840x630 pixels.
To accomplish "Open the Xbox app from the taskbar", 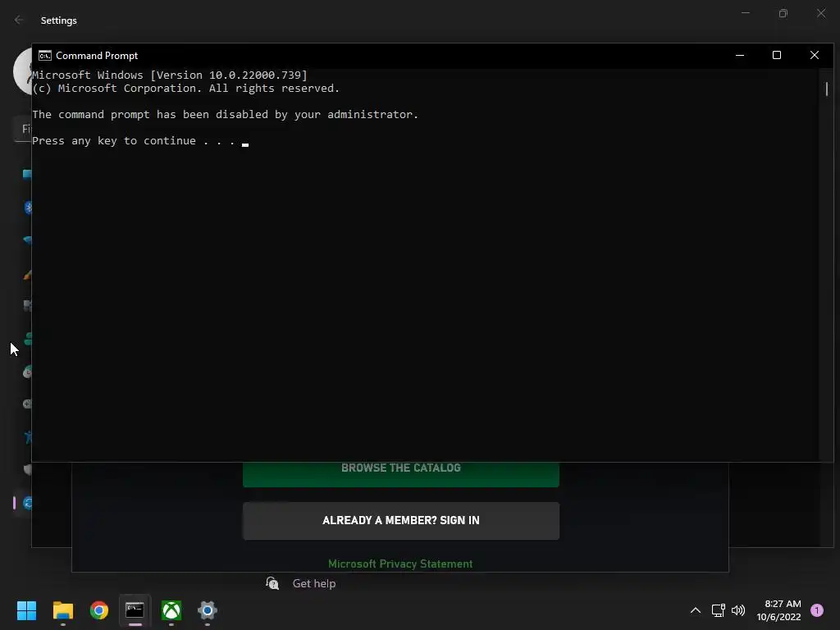I will click(171, 610).
